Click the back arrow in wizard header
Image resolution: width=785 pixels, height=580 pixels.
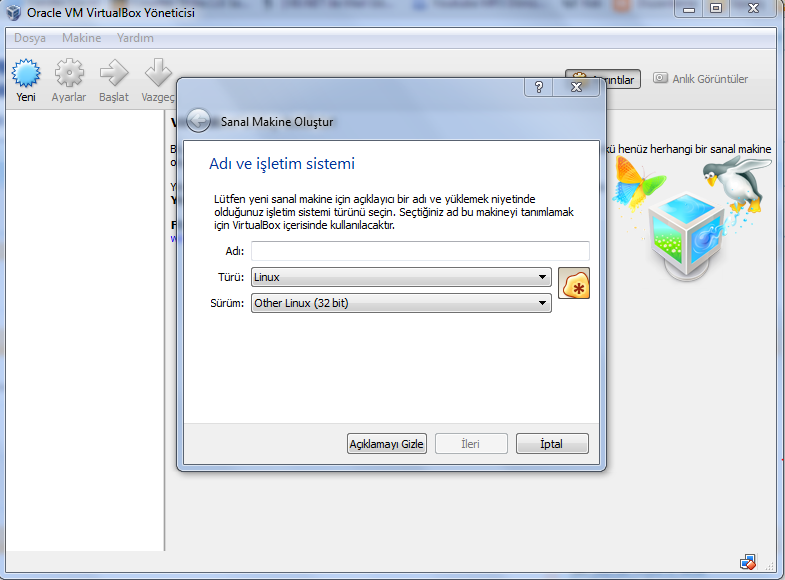click(x=198, y=121)
